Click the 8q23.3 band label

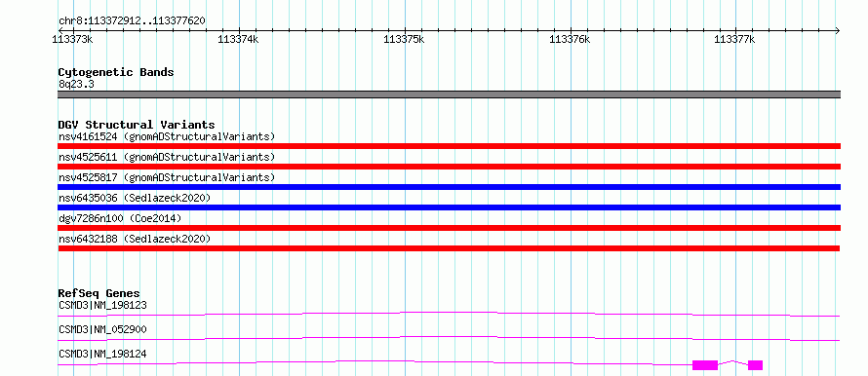click(75, 85)
